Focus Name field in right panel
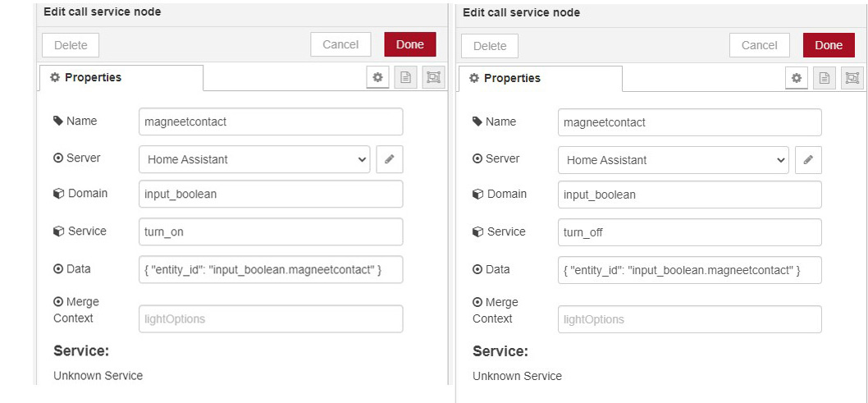The width and height of the screenshot is (868, 403). tap(690, 122)
